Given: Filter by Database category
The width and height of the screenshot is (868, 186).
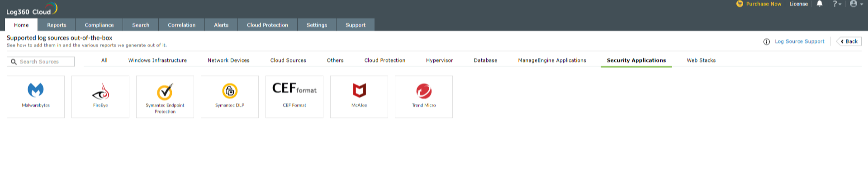Looking at the screenshot, I should click(x=485, y=60).
